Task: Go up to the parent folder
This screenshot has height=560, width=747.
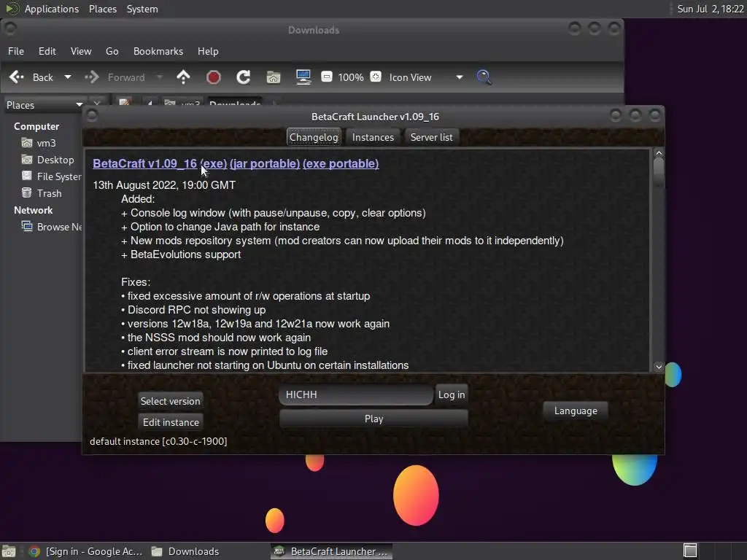Action: tap(183, 77)
